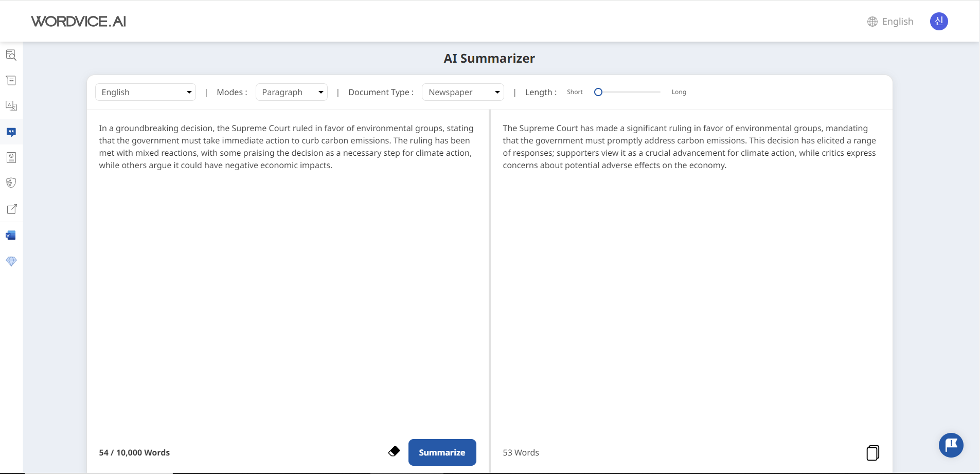This screenshot has height=474, width=980.
Task: Select the Paraphraser sidebar icon
Action: 11,80
